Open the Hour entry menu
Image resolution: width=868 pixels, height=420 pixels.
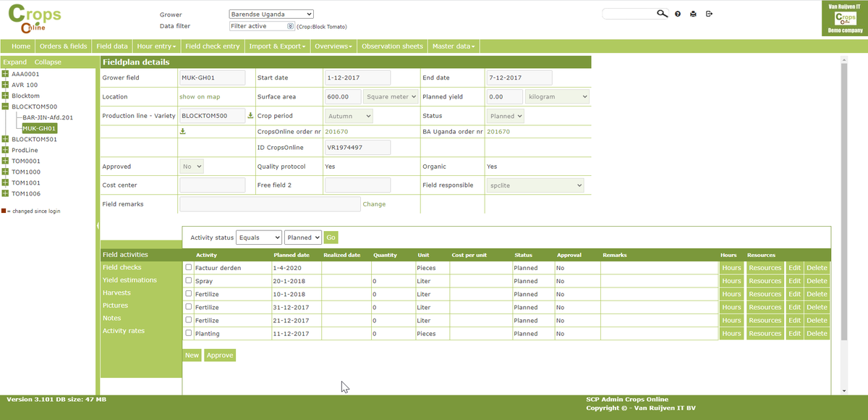(156, 46)
